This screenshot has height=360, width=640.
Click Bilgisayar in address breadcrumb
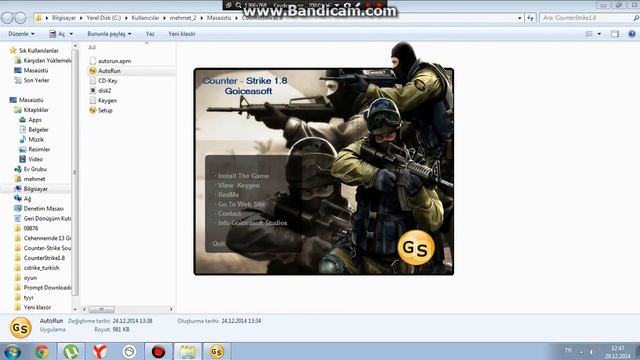coord(64,18)
